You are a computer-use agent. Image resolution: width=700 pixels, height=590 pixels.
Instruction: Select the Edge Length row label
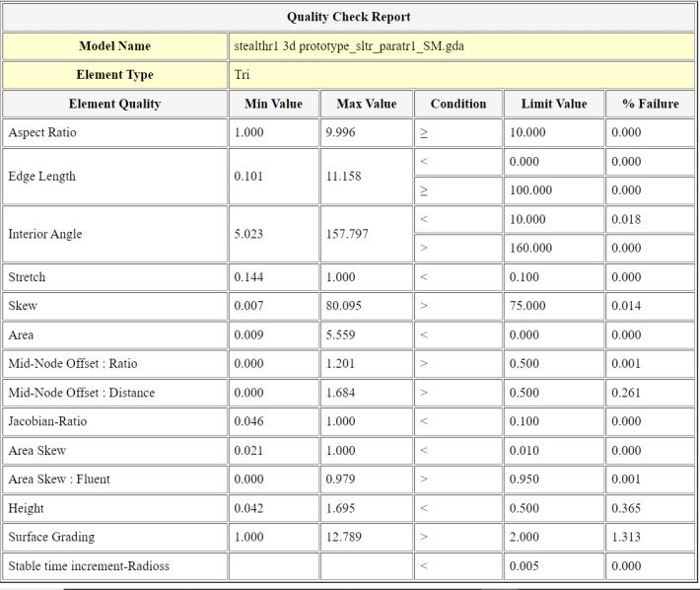(42, 177)
